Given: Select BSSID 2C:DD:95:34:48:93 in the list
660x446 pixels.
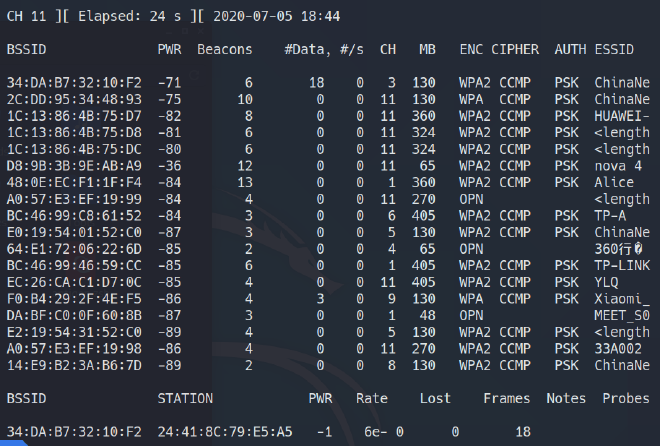Looking at the screenshot, I should click(60, 99).
